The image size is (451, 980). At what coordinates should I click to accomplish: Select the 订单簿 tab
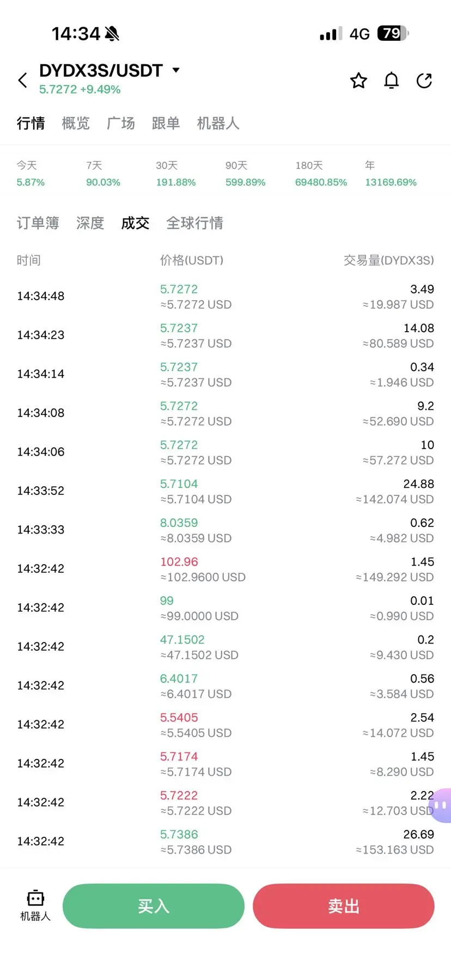pyautogui.click(x=38, y=223)
